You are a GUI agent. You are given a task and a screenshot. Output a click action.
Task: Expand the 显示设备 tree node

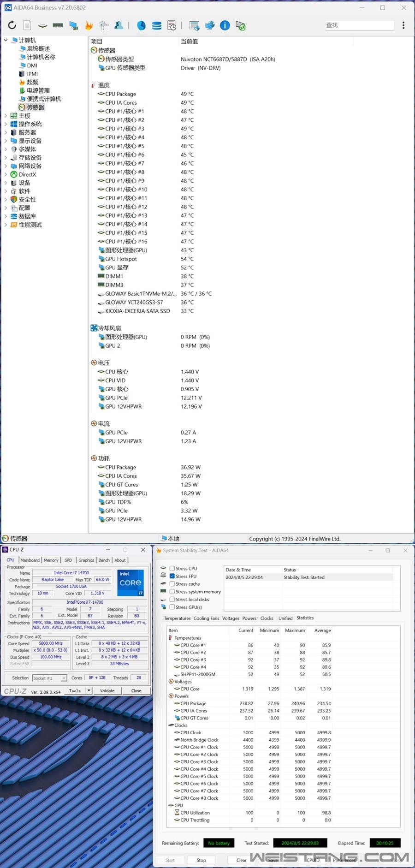pos(6,141)
